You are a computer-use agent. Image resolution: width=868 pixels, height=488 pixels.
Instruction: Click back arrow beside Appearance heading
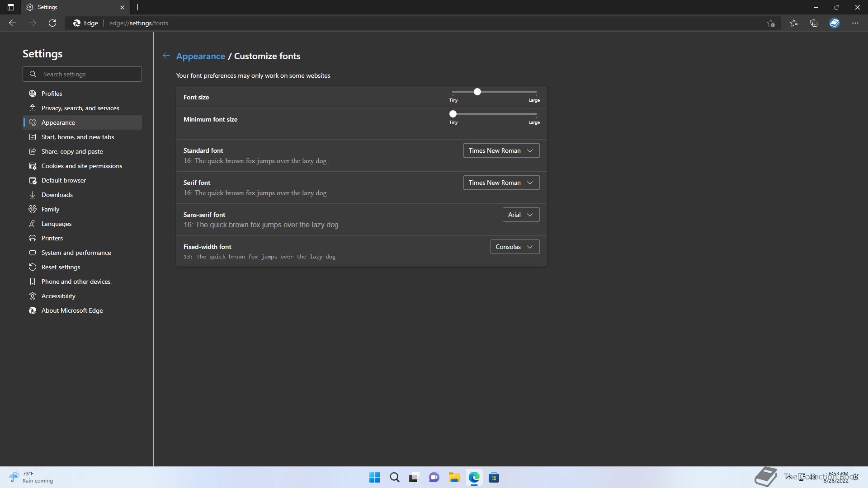(x=166, y=56)
